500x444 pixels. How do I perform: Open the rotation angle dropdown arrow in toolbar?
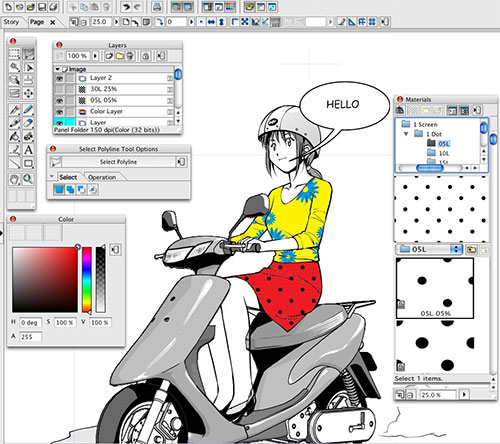pos(192,22)
